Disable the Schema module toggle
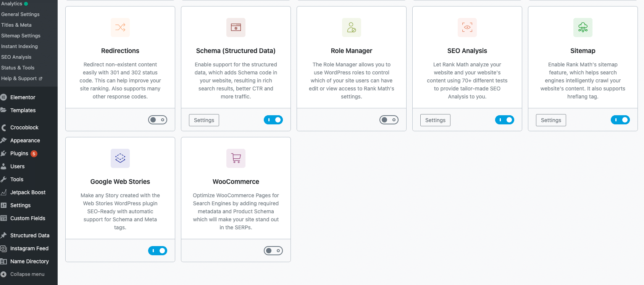The height and width of the screenshot is (285, 644). click(273, 119)
